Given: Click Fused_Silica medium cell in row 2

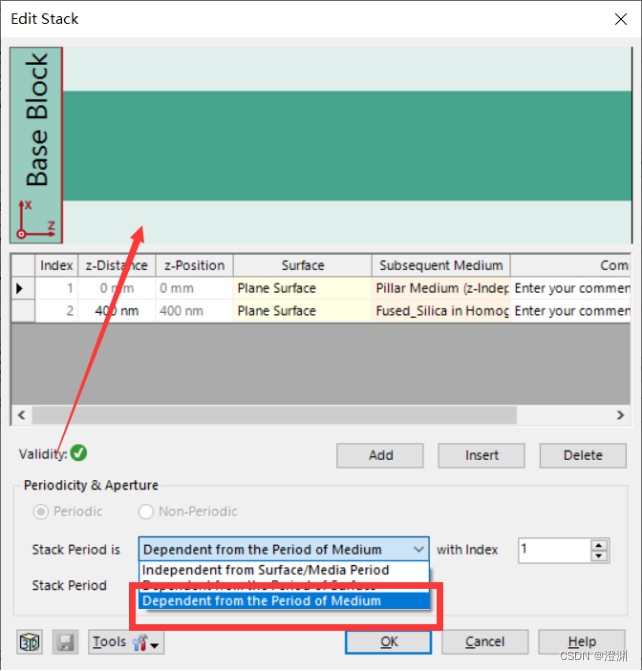Looking at the screenshot, I should tap(441, 311).
